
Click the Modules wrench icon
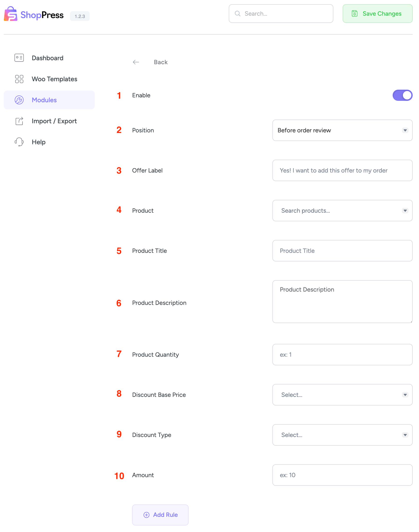point(19,100)
